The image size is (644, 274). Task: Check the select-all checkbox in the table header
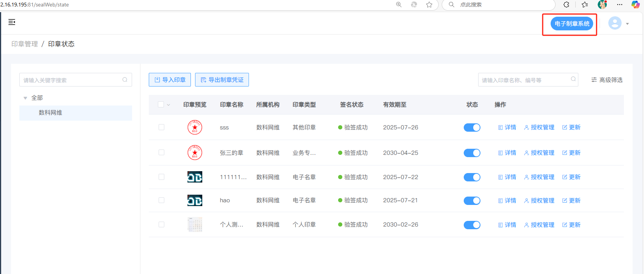(161, 104)
